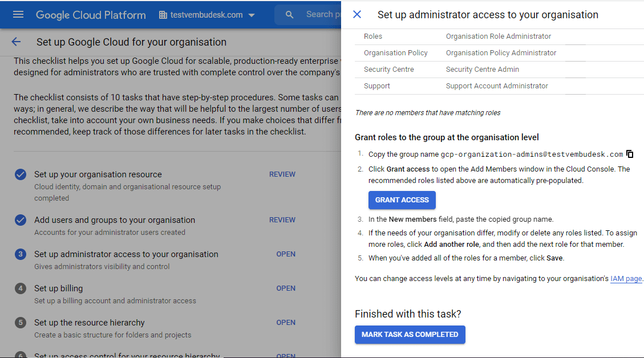
Task: Open the testvembudesk.com project selector dropdown
Action: (x=207, y=15)
